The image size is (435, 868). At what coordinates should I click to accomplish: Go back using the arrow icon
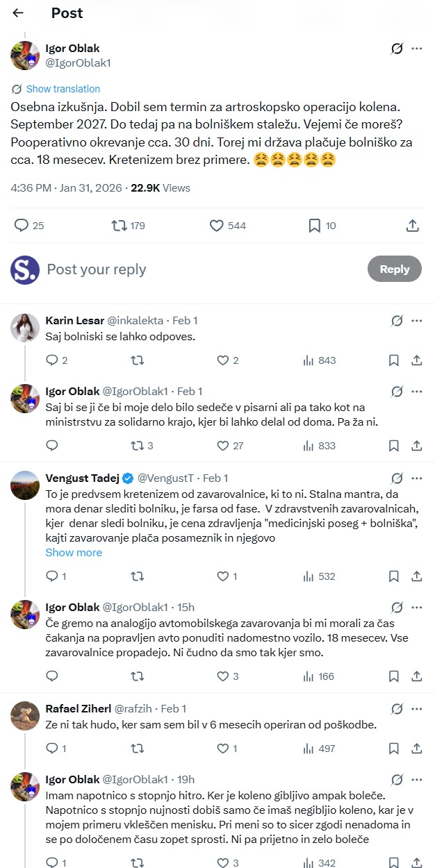point(18,12)
